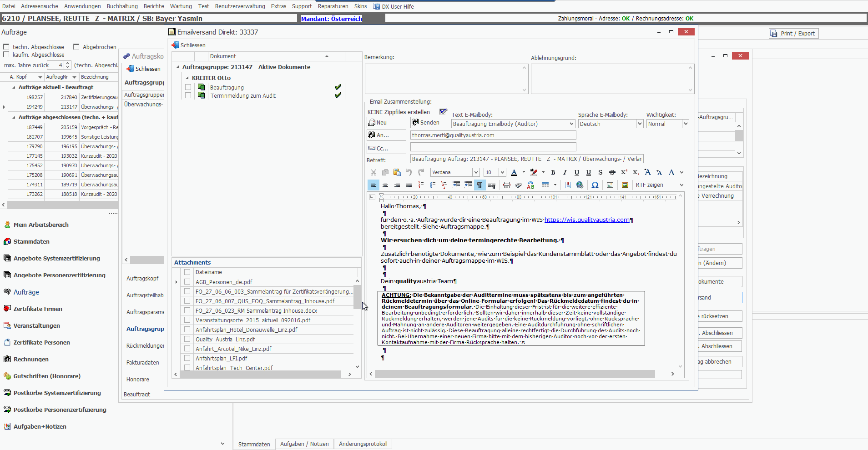The width and height of the screenshot is (868, 450).
Task: Right align the email text
Action: (397, 185)
